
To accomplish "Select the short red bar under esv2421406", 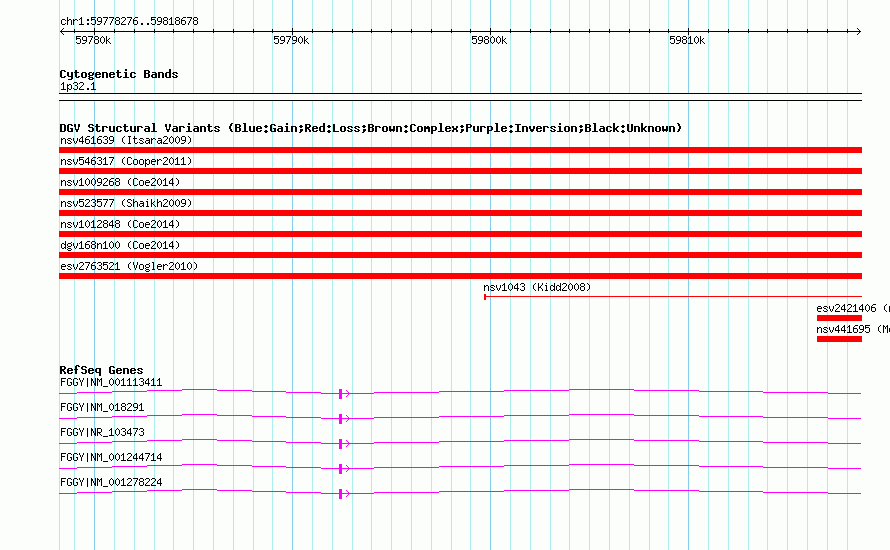I will (839, 318).
